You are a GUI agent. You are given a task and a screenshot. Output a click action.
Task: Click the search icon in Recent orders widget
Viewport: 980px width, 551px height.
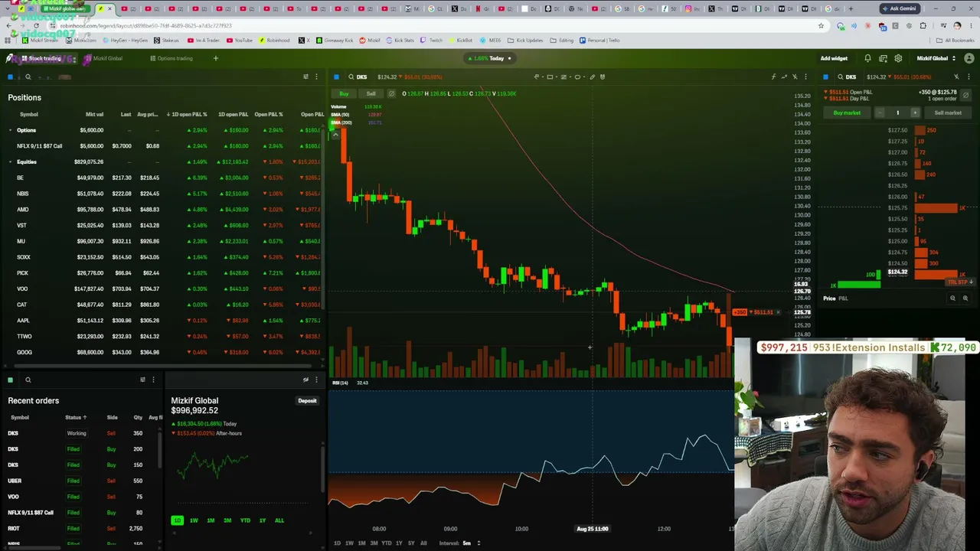tap(28, 380)
